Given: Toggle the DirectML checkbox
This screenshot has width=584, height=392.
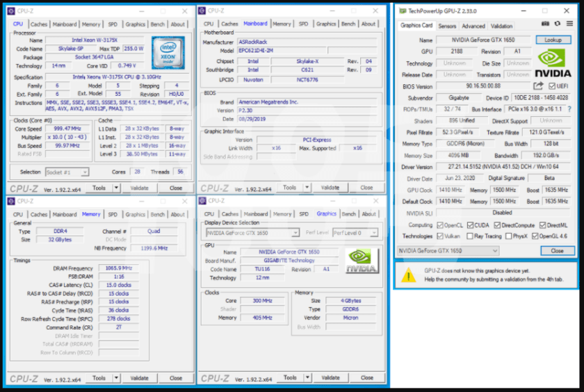Looking at the screenshot, I should point(543,225).
